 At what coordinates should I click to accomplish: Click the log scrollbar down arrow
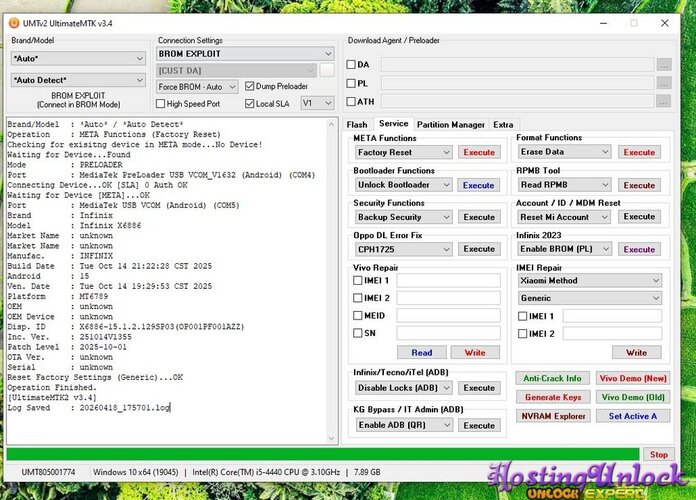pos(332,438)
